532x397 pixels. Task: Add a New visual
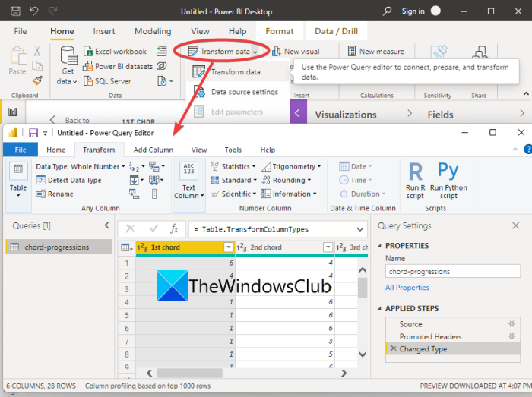coord(296,52)
